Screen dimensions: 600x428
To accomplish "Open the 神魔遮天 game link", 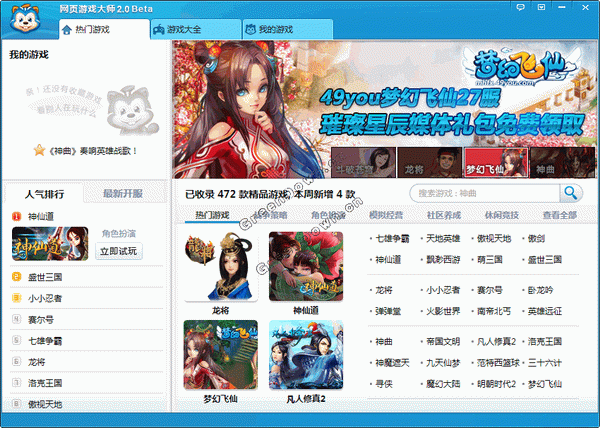I will (x=392, y=363).
